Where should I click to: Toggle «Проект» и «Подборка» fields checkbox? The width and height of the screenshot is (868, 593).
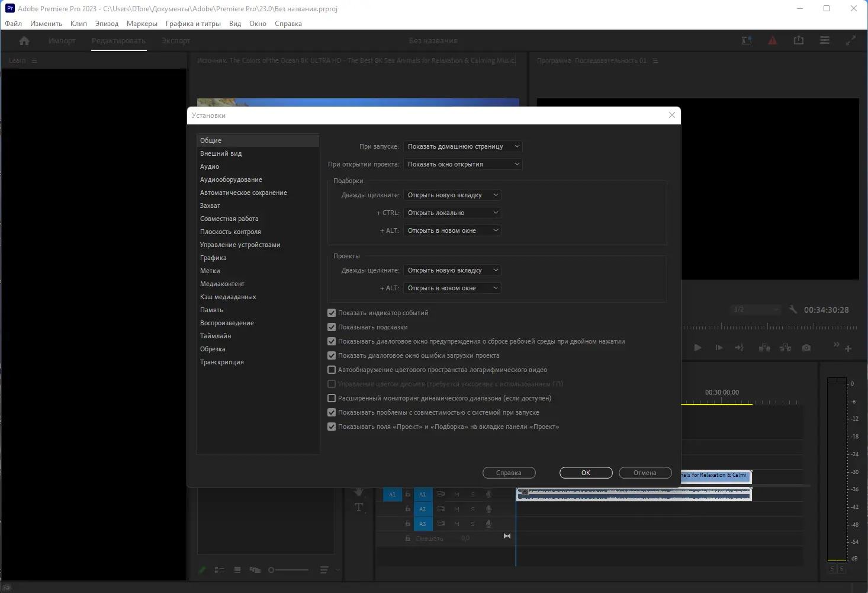pos(332,427)
